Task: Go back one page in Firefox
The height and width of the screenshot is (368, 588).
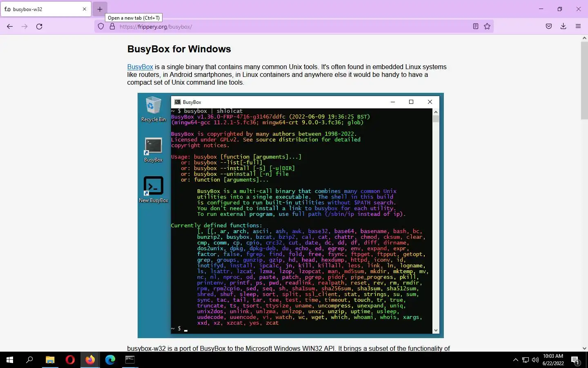Action: 10,27
